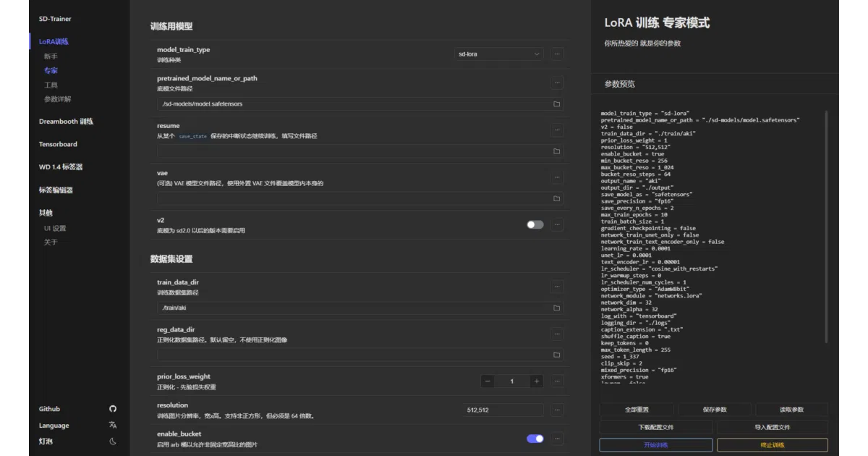This screenshot has height=456, width=868.
Task: Start training with 开始训练 button
Action: pyautogui.click(x=656, y=445)
